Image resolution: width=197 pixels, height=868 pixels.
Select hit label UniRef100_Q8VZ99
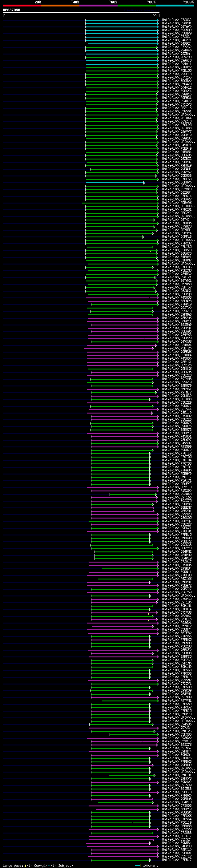tap(177, 57)
